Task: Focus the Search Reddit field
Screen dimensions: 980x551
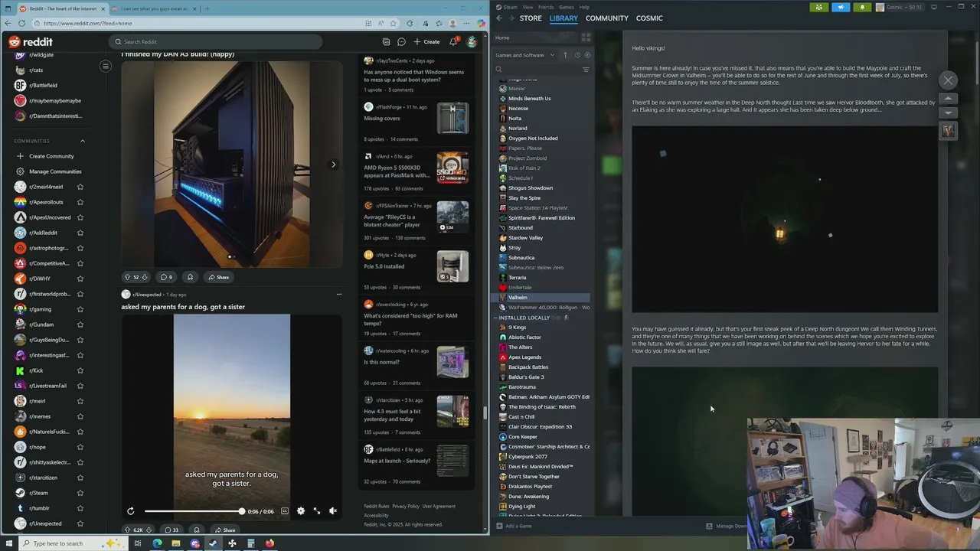Action: 216,42
